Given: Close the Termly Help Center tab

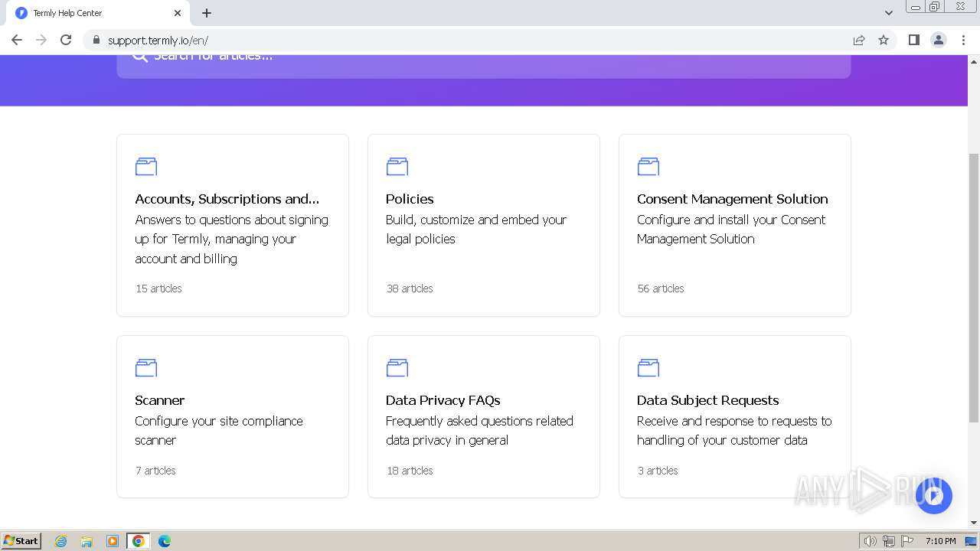Looking at the screenshot, I should [x=178, y=13].
